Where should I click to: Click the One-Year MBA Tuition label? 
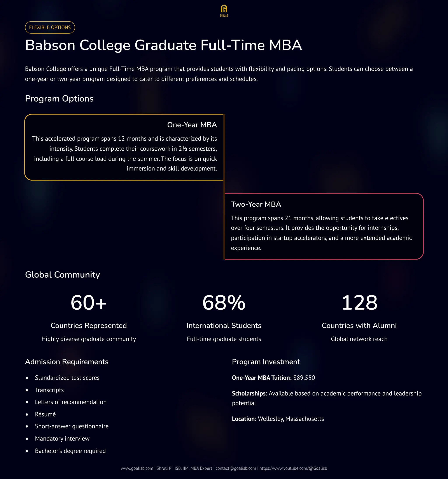pos(262,378)
